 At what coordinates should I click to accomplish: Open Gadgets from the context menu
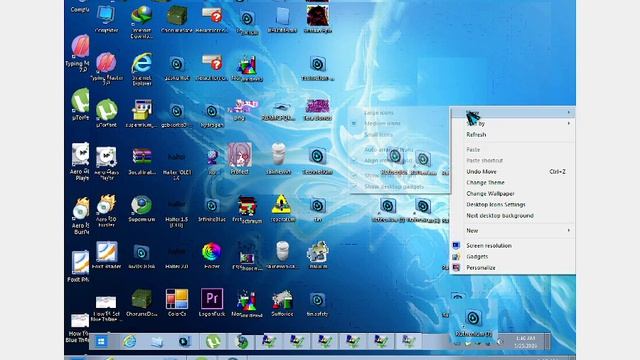(513, 257)
